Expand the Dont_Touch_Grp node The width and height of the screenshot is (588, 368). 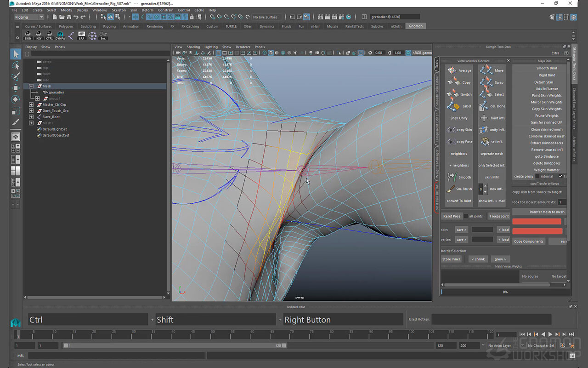click(x=31, y=111)
